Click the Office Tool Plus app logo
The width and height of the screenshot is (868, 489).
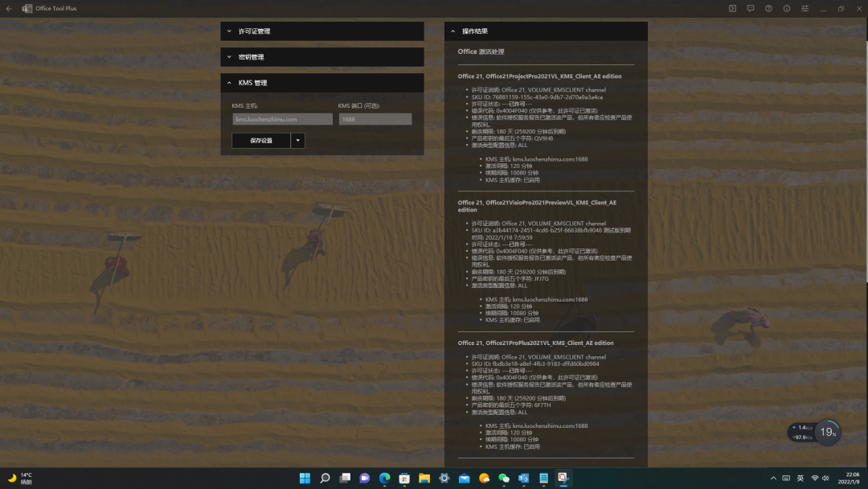27,8
